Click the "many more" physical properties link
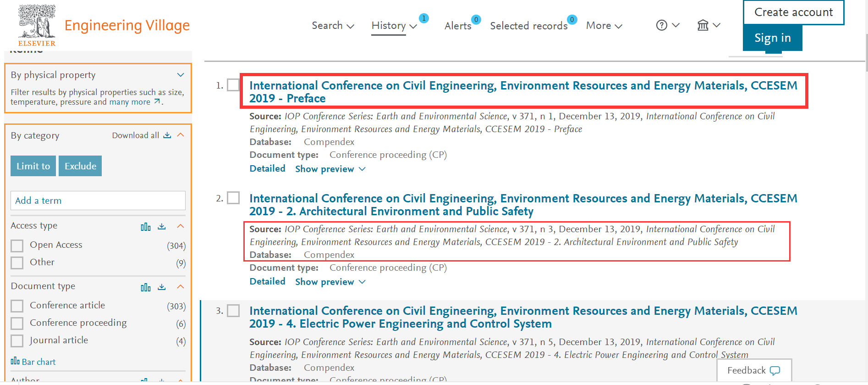This screenshot has width=868, height=385. [130, 102]
